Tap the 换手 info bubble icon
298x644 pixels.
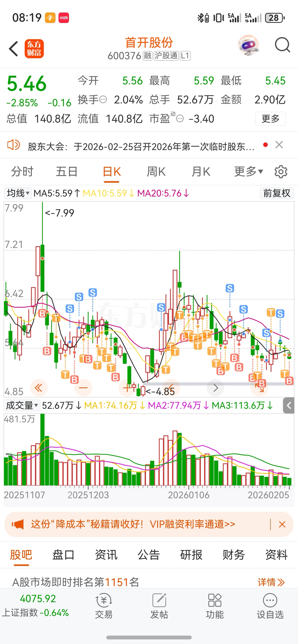click(103, 100)
